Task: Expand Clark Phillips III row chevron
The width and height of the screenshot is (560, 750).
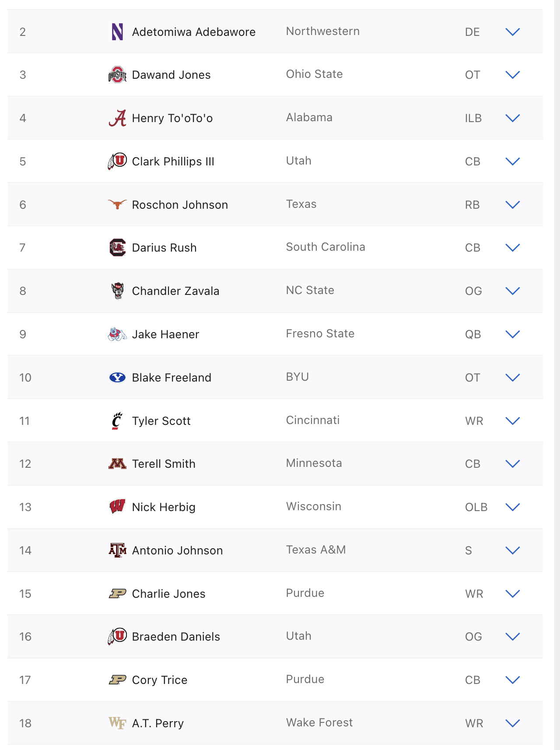Action: click(x=512, y=161)
